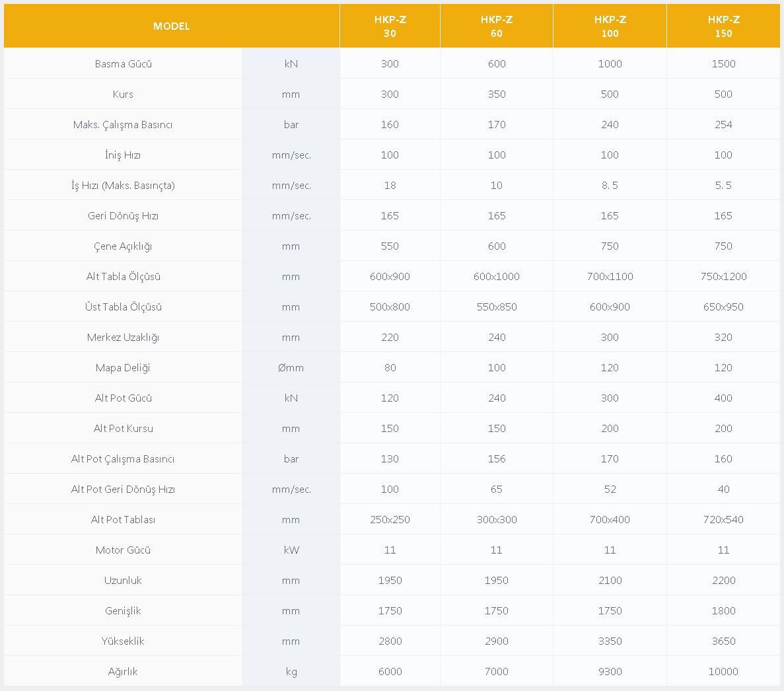Click the Alt Pot Gücü label
The image size is (784, 691).
click(x=123, y=398)
